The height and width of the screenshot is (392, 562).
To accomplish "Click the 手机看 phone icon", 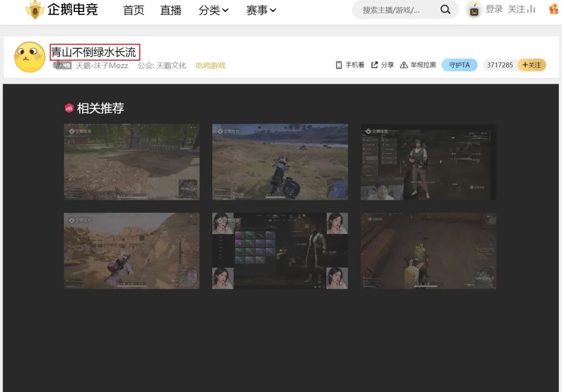I will (339, 65).
